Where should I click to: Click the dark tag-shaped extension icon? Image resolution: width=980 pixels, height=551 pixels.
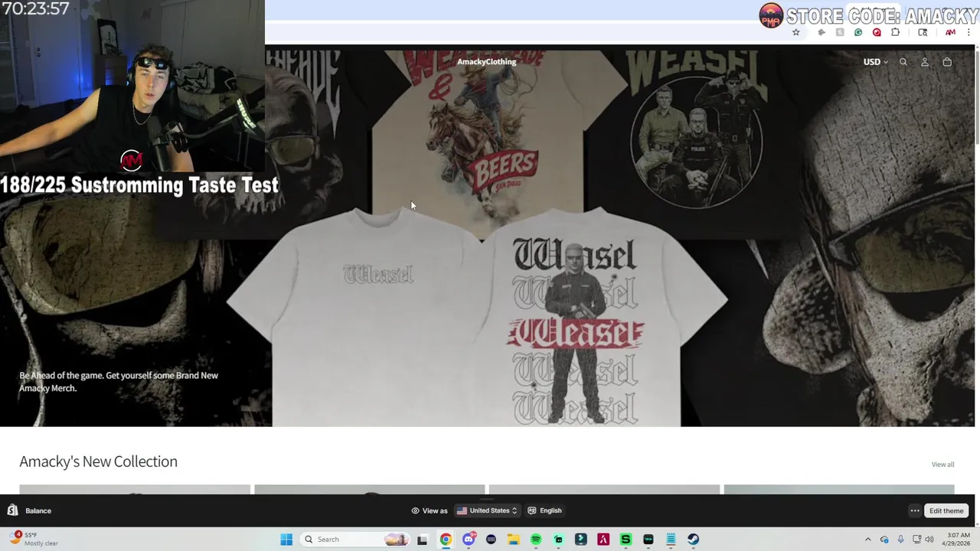click(x=822, y=32)
